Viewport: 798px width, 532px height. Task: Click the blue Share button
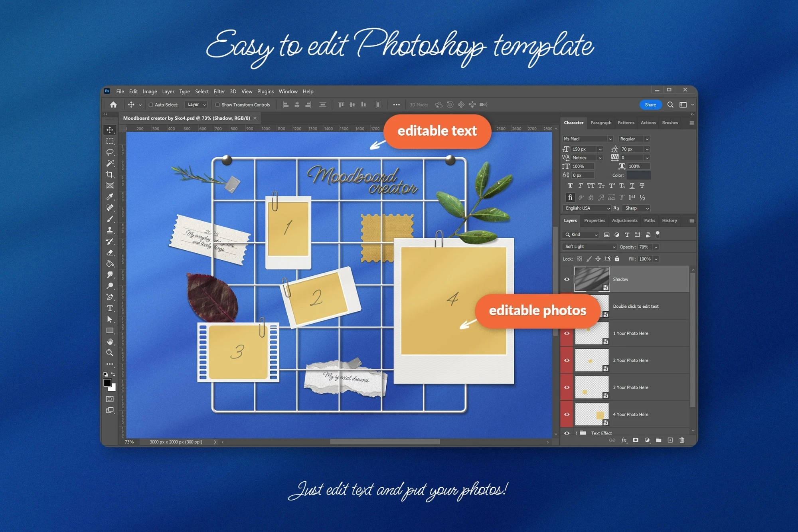pyautogui.click(x=650, y=105)
